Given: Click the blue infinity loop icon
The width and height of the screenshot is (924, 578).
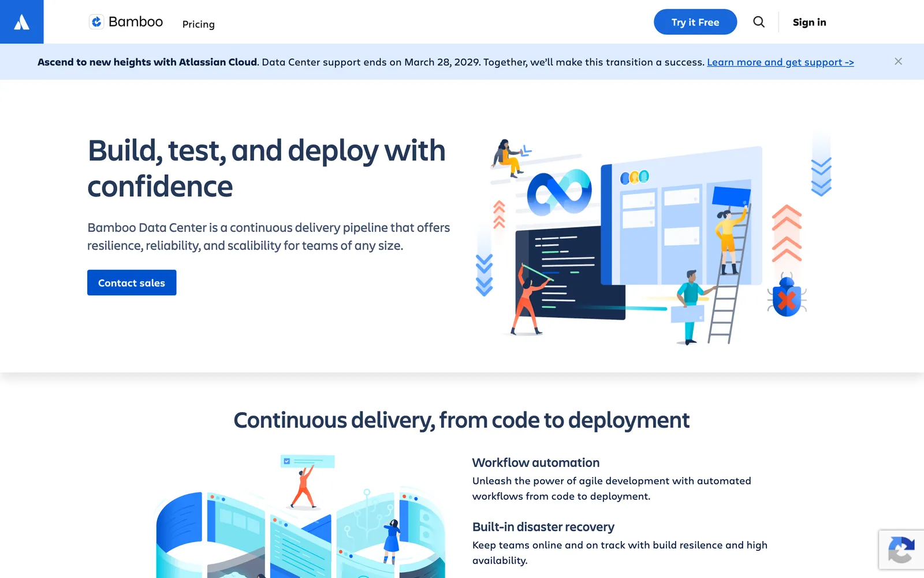Looking at the screenshot, I should click(x=560, y=192).
